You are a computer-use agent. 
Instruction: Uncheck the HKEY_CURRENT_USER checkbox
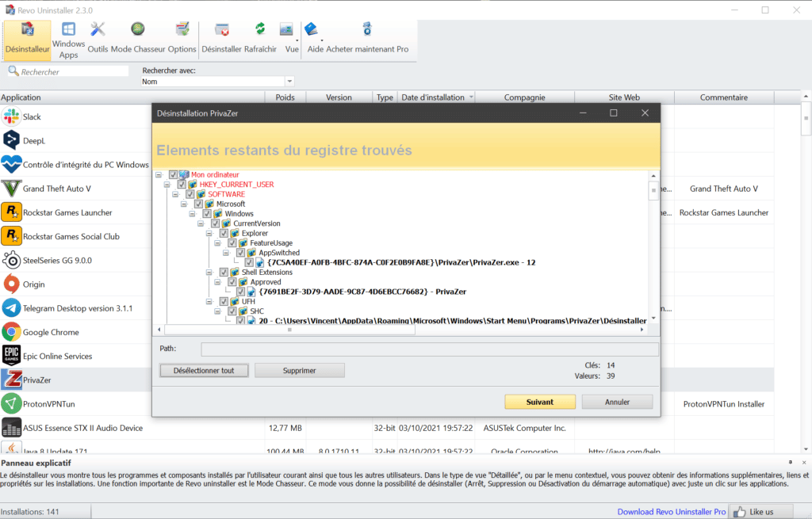[182, 184]
